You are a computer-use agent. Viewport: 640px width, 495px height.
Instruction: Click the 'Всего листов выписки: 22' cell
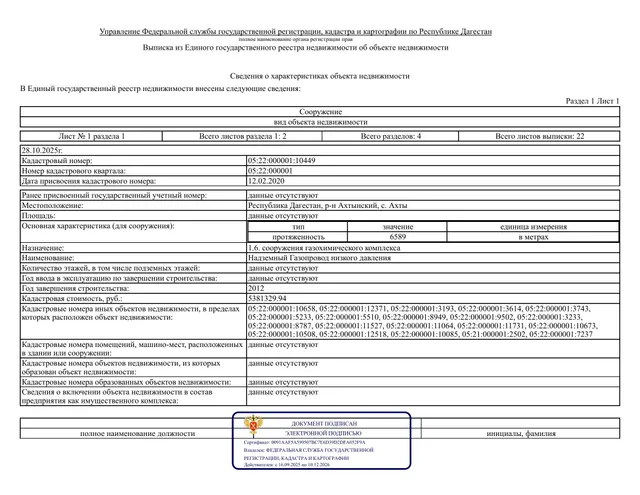(540, 136)
